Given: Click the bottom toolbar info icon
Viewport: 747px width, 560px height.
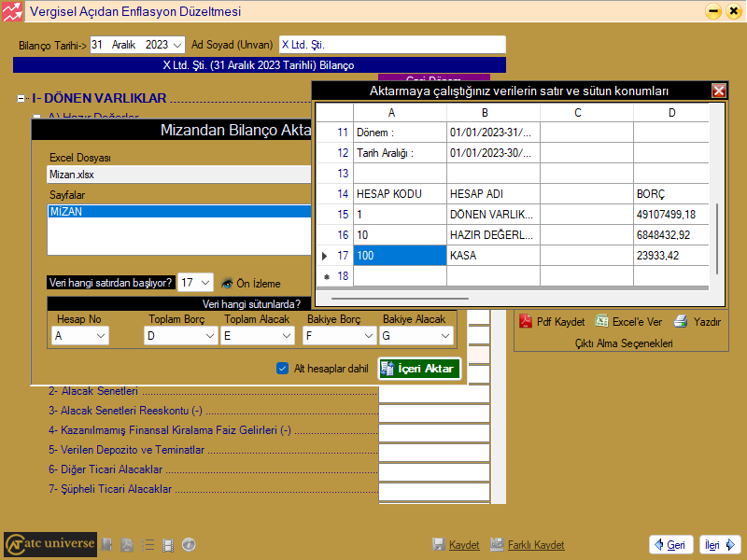Looking at the screenshot, I should click(x=189, y=544).
